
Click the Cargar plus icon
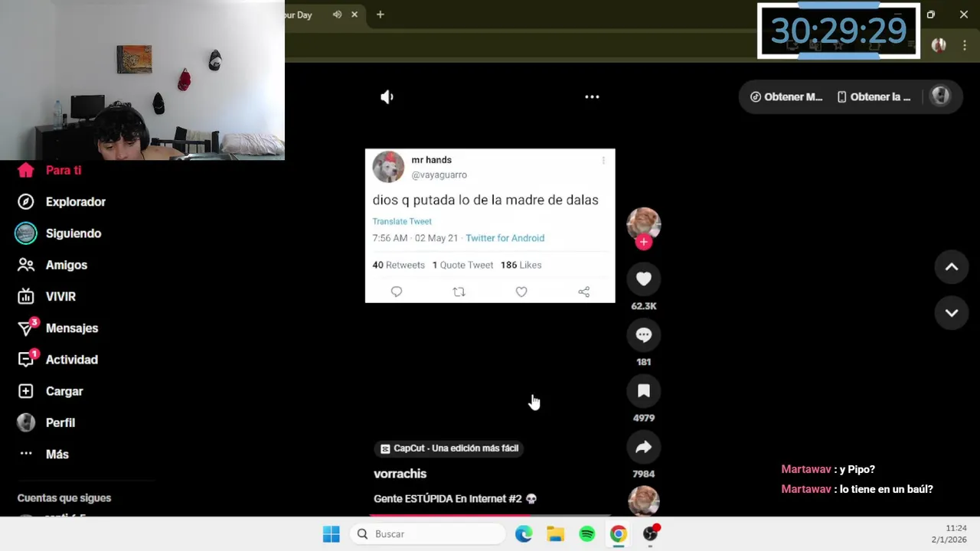click(26, 391)
